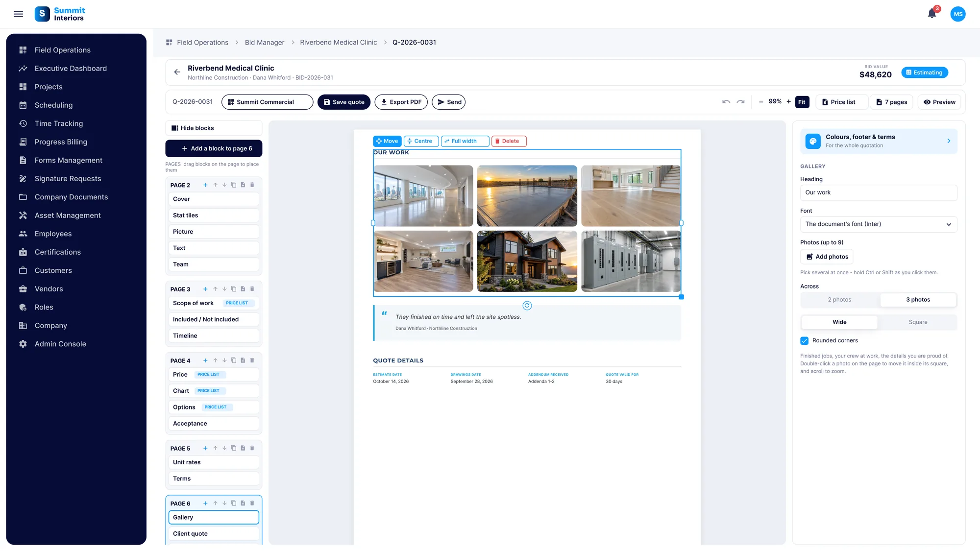Image resolution: width=980 pixels, height=551 pixels.
Task: Duplicate Page 5
Action: (x=234, y=448)
